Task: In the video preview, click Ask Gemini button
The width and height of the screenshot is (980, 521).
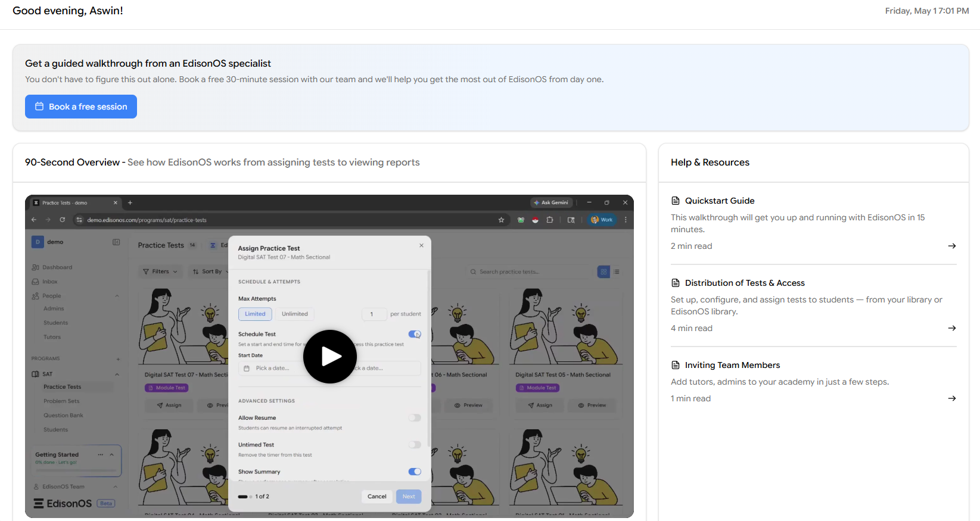Action: [551, 202]
